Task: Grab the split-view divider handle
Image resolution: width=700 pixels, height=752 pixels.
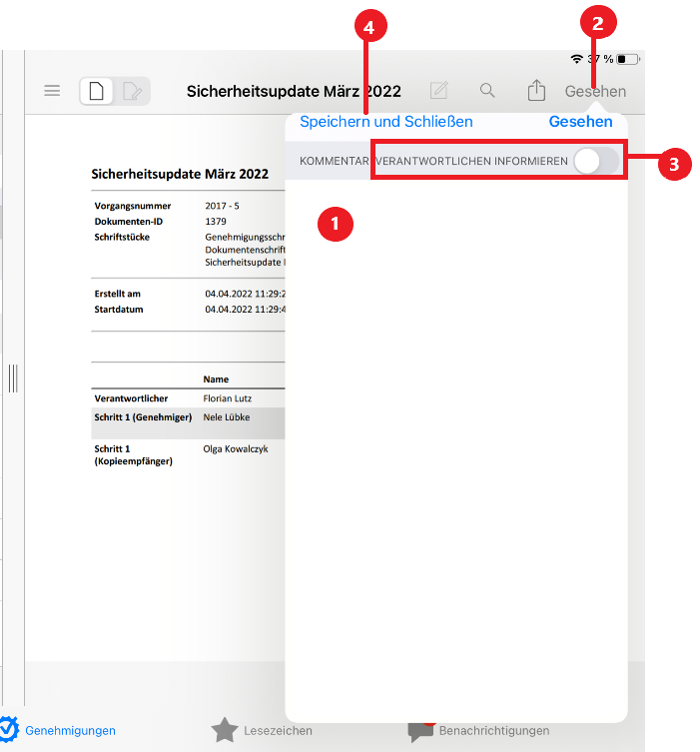Action: click(13, 378)
